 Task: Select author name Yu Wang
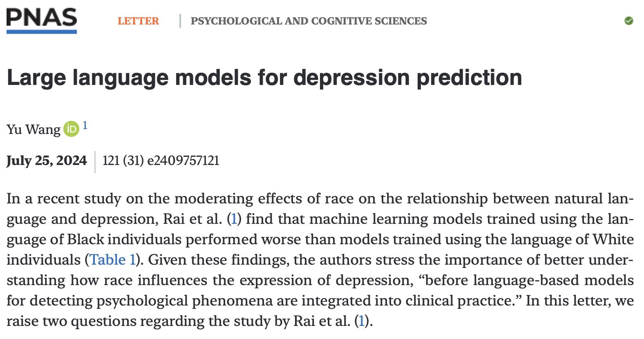(34, 129)
